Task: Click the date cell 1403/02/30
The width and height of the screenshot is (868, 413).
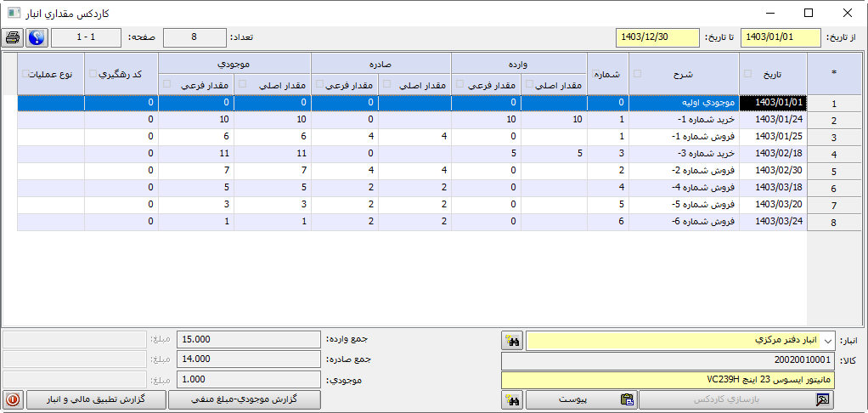Action: (773, 172)
